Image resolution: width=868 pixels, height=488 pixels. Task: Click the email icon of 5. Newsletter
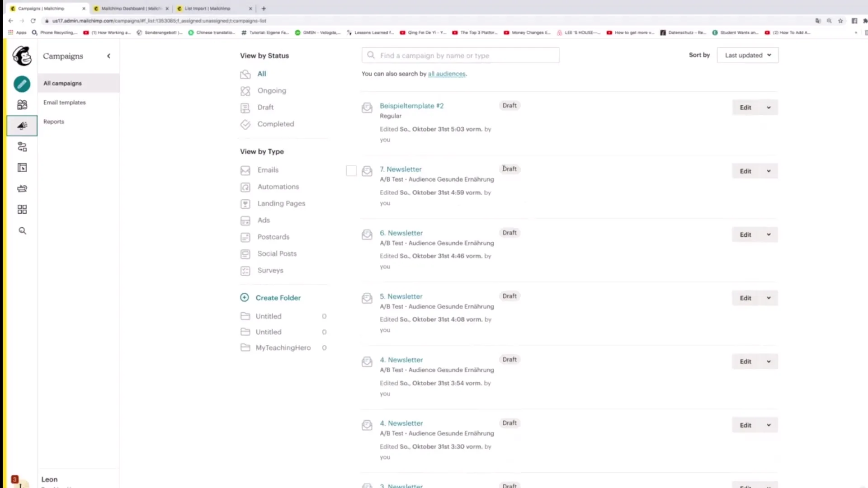click(367, 298)
